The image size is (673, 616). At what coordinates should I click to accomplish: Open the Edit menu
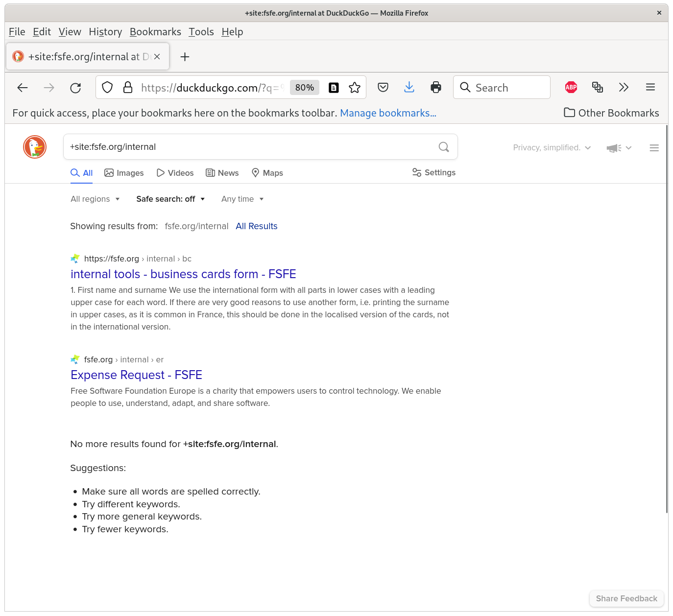coord(42,32)
